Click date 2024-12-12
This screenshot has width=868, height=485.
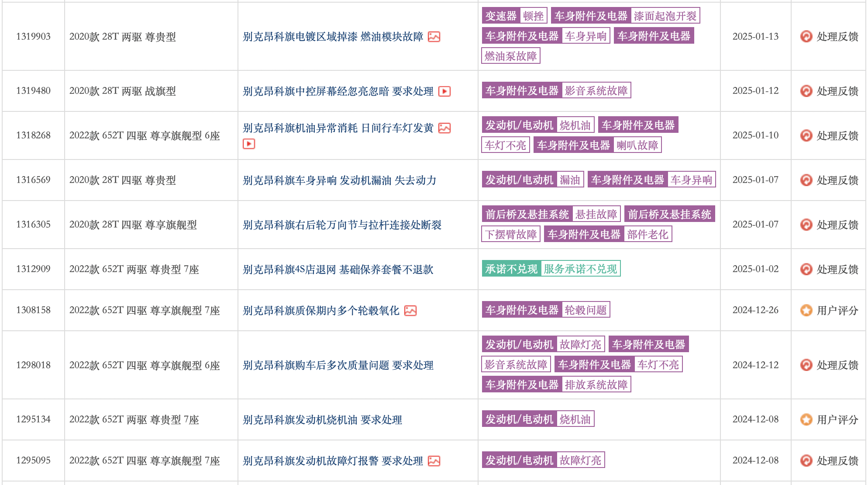tap(755, 365)
